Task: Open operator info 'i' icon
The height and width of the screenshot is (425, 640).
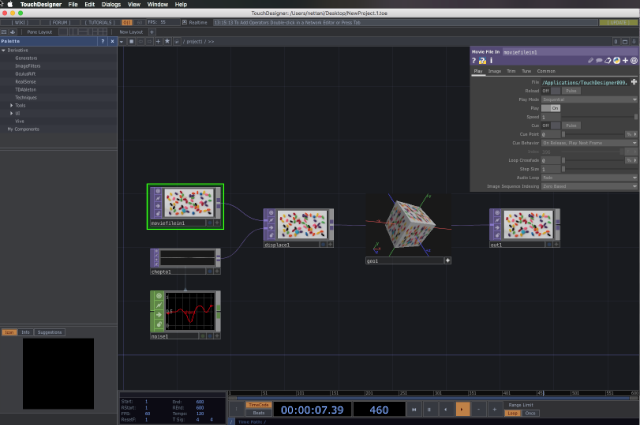Action: click(x=491, y=60)
